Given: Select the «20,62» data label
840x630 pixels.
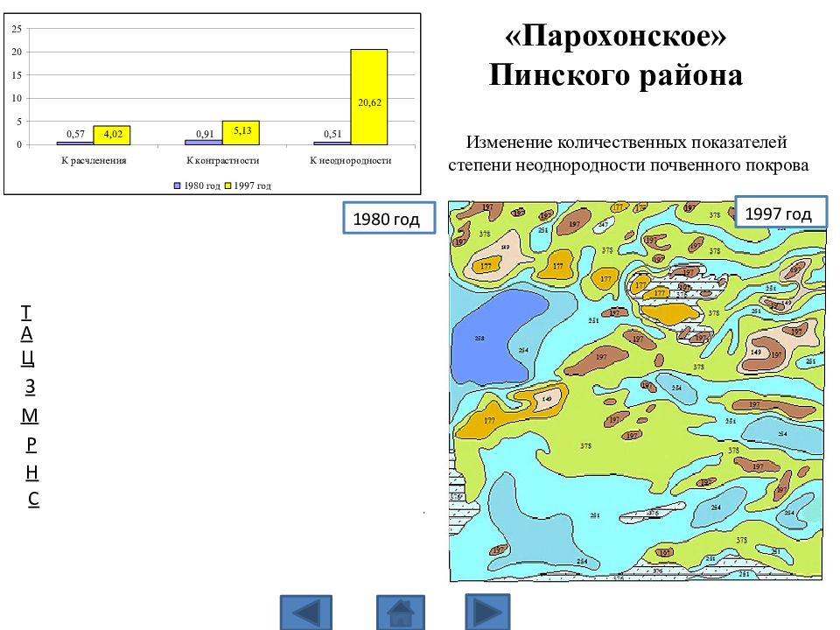Looking at the screenshot, I should 369,102.
